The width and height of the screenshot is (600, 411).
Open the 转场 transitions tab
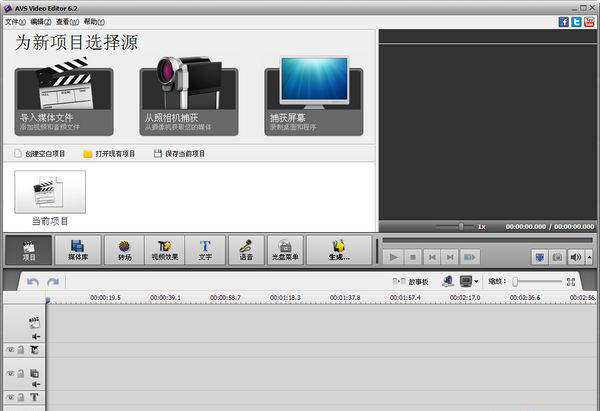point(125,250)
